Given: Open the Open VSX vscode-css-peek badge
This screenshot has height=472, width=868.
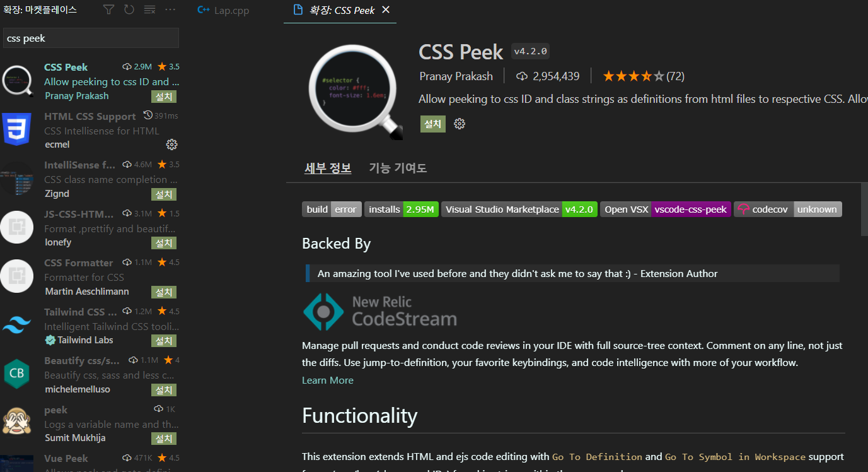Looking at the screenshot, I should coord(666,209).
